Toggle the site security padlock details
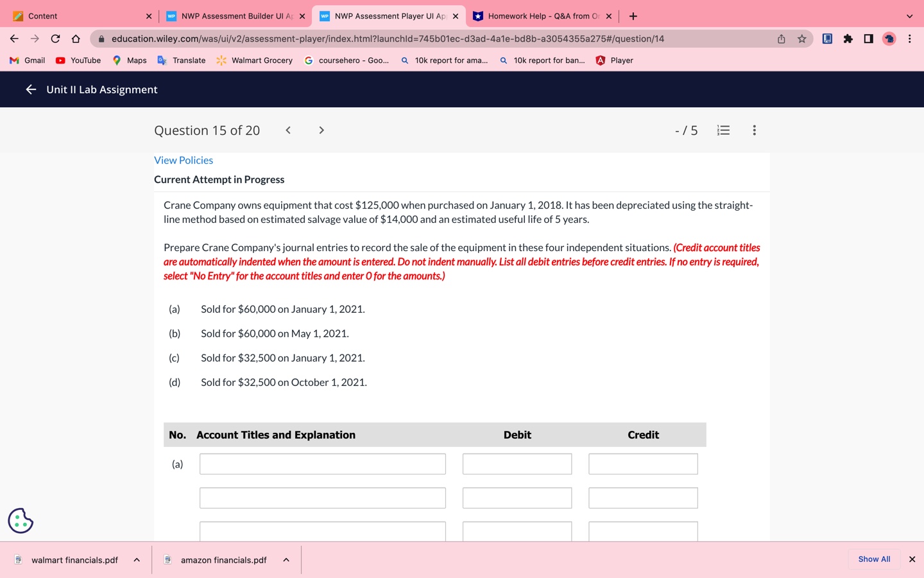The image size is (924, 578). tap(101, 39)
